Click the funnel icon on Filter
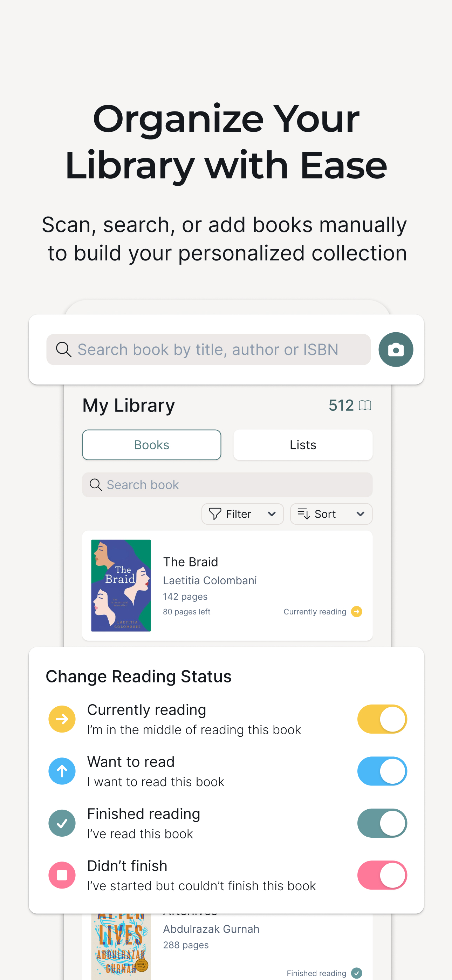Screen dimensions: 452x980 click(x=215, y=514)
